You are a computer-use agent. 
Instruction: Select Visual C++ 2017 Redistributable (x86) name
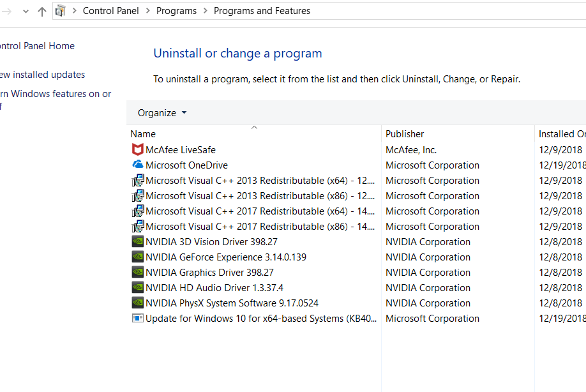pos(260,227)
